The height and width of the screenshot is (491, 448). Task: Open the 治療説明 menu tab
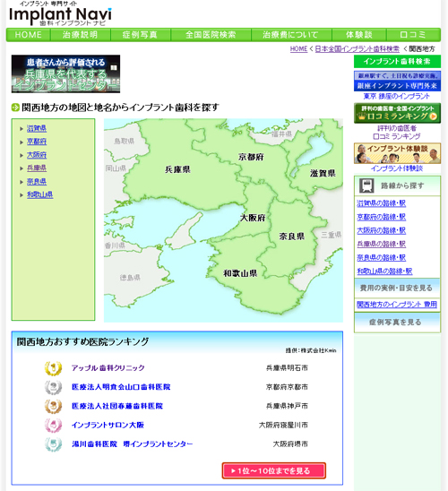(x=80, y=35)
